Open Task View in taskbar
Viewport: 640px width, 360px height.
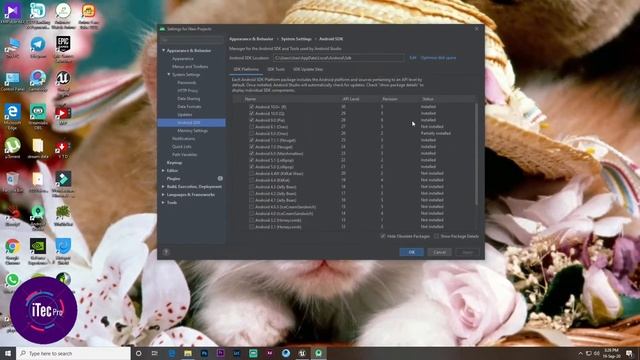[155, 353]
